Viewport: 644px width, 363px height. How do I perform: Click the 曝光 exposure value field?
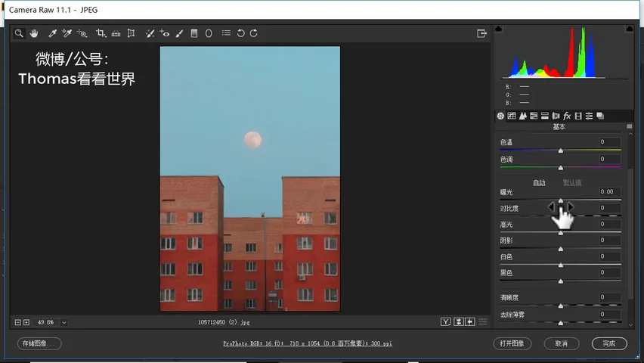[609, 191]
